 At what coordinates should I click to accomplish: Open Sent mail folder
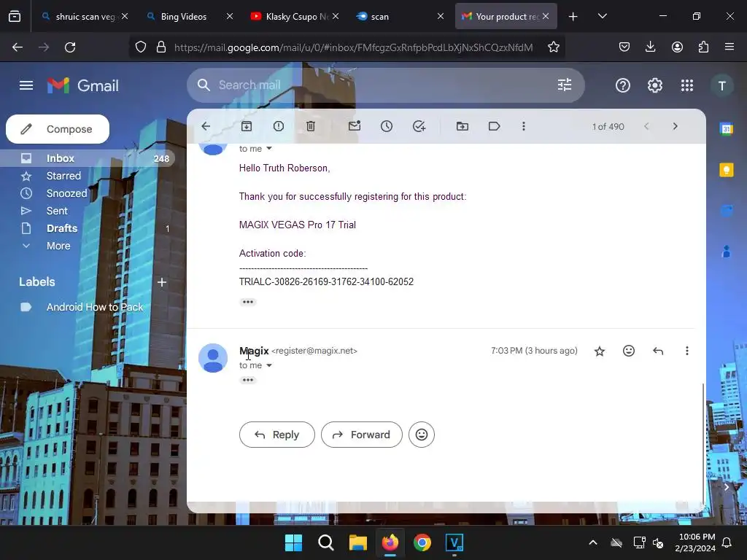(x=57, y=211)
